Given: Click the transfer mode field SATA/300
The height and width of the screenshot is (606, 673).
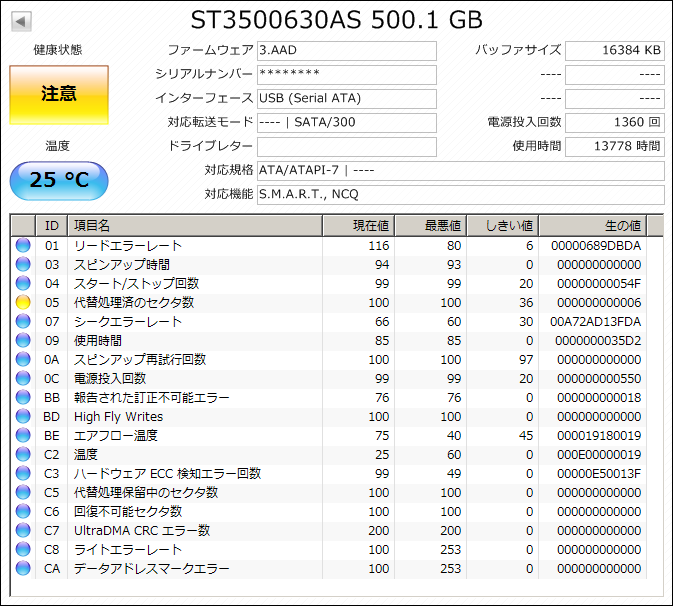Looking at the screenshot, I should coord(347,123).
